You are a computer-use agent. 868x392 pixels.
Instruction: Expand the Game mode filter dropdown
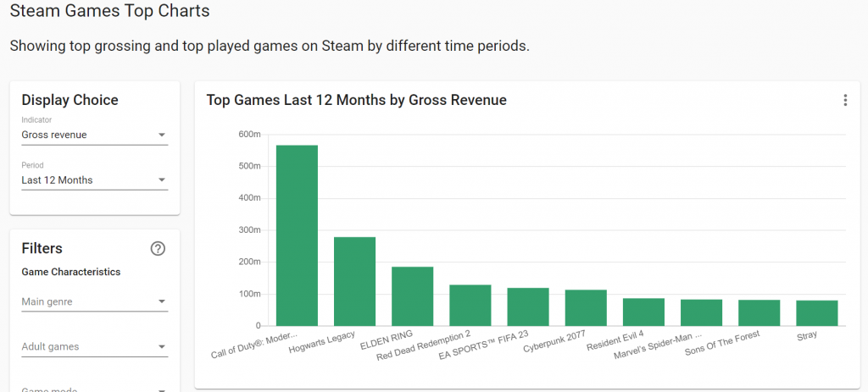point(95,389)
